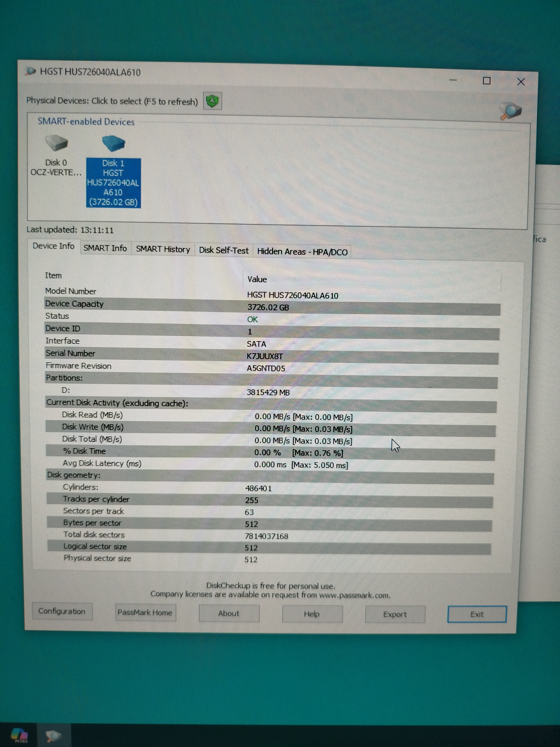Open the M365 app from taskbar
The height and width of the screenshot is (747, 560).
point(19,735)
